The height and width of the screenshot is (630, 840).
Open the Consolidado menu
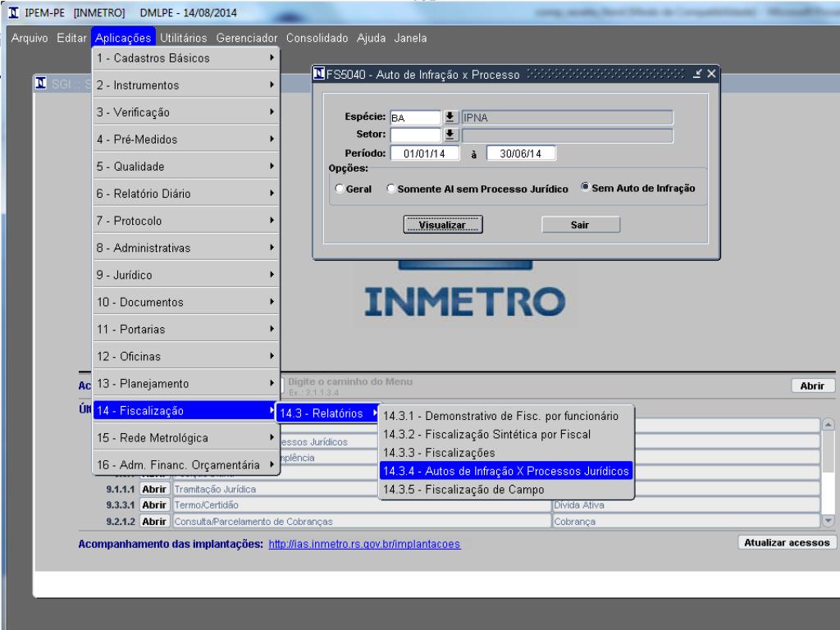point(317,38)
